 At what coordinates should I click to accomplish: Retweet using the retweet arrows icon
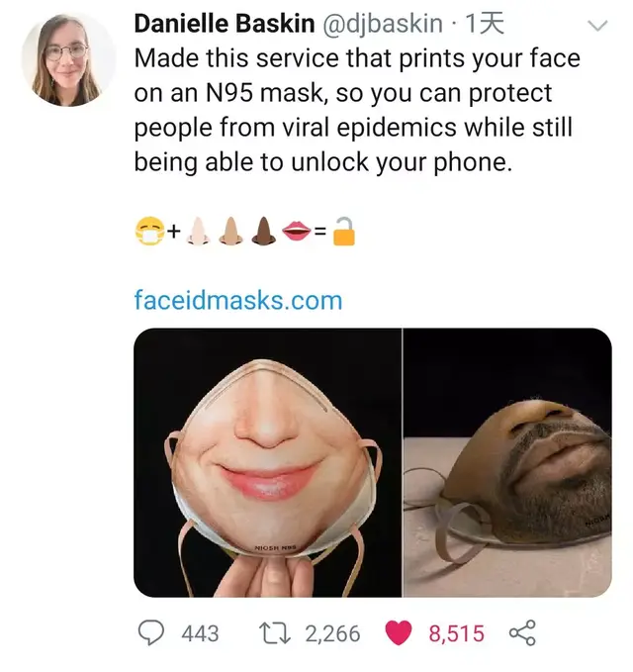pyautogui.click(x=277, y=632)
